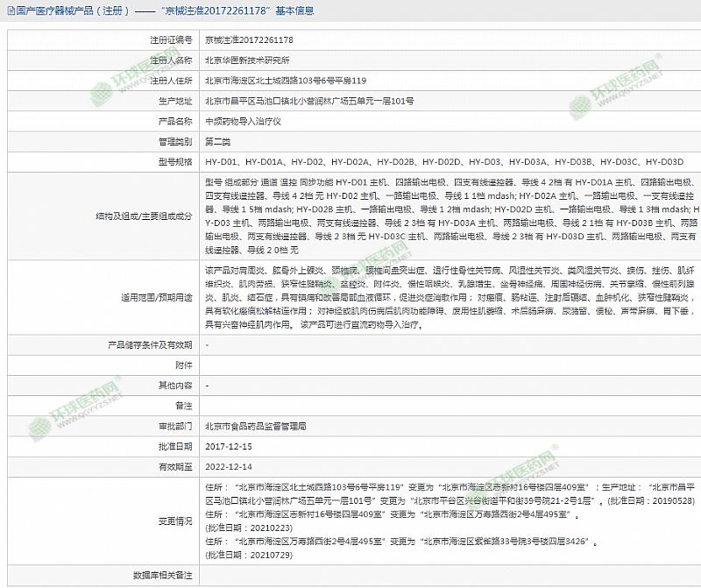Select registrant name 北京华医新技术研究所

[x=247, y=60]
